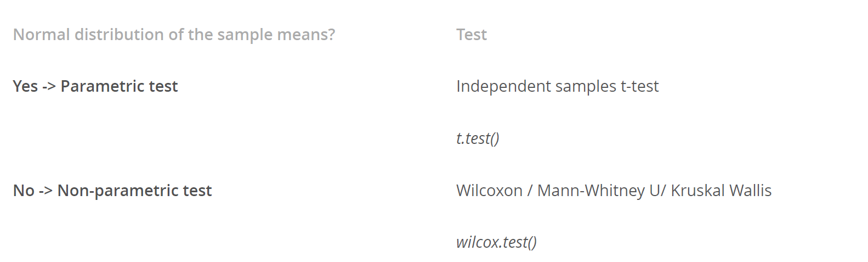Click the 'Test' column header
Screen dimensions: 868x262
pyautogui.click(x=471, y=35)
